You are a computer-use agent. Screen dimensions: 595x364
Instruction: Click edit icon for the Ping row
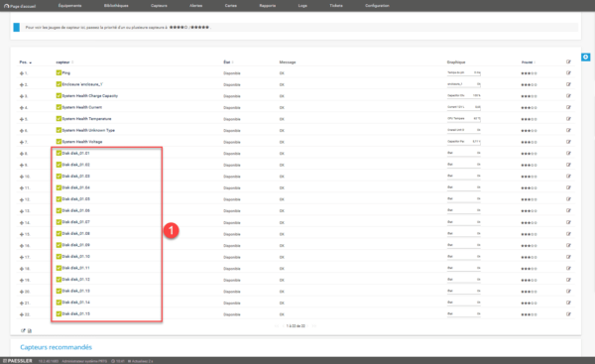(568, 72)
